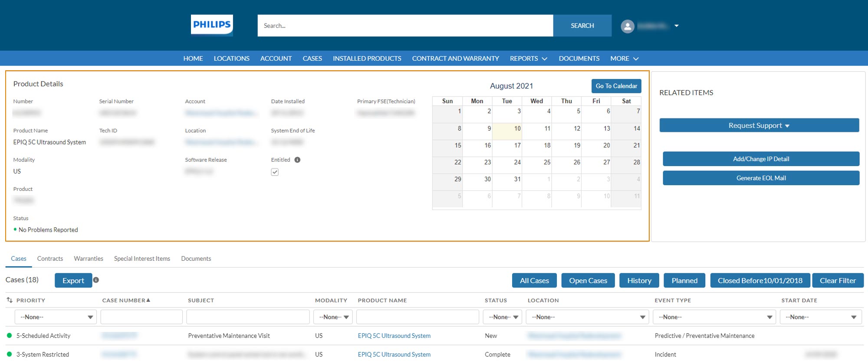Sort by Case Number column arrow
This screenshot has width=868, height=363.
(x=148, y=300)
